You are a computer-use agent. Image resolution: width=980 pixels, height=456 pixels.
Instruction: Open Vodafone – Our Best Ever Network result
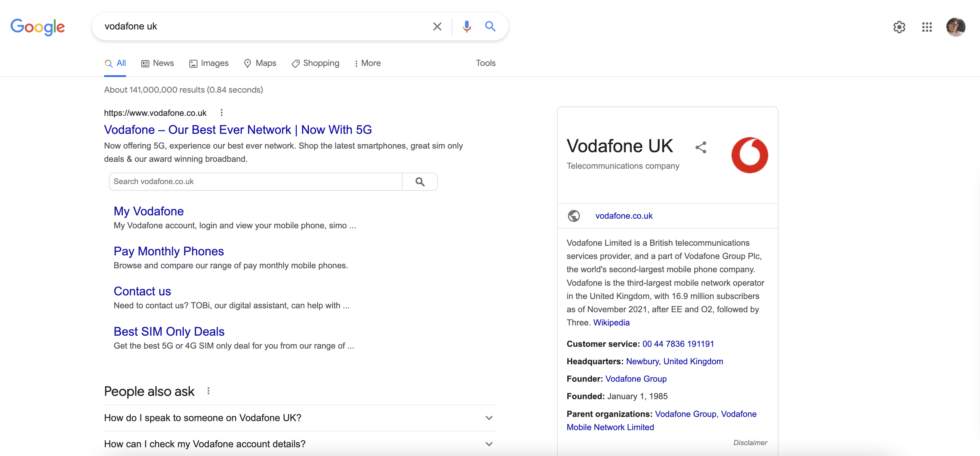click(x=238, y=130)
